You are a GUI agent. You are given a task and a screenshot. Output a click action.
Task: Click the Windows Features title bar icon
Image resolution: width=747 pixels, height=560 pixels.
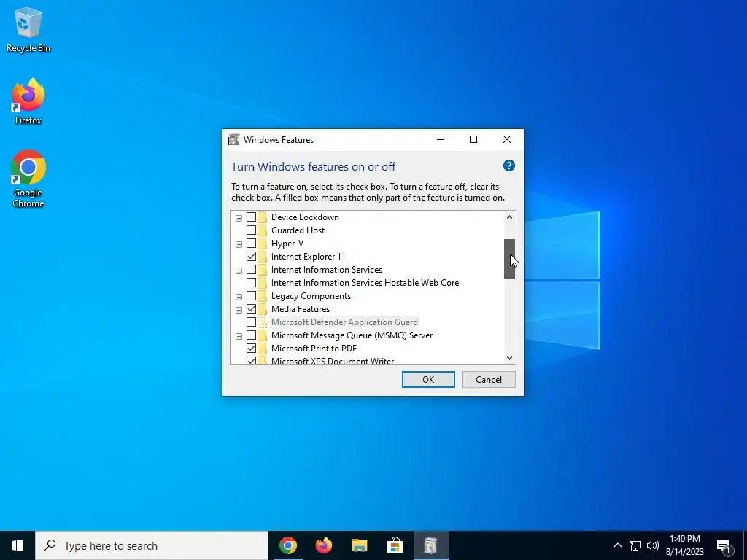point(234,139)
